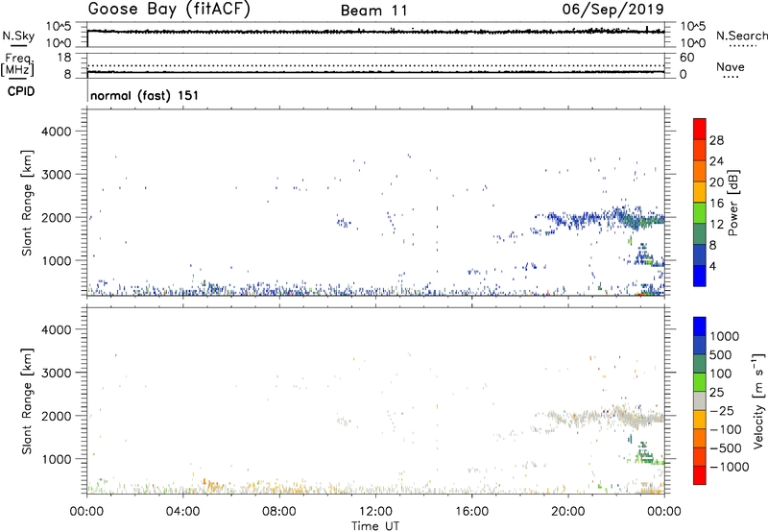The image size is (768, 532).
Task: Click the dotted Nave line in frequency panel
Action: pos(375,65)
